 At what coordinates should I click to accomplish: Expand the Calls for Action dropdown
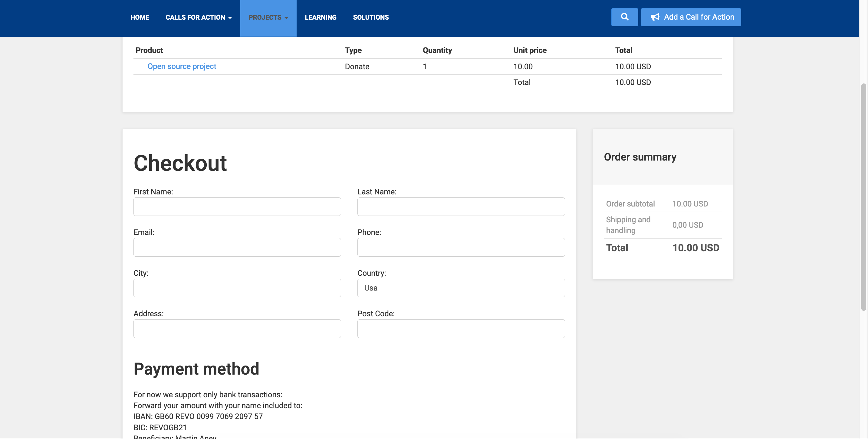pyautogui.click(x=199, y=17)
